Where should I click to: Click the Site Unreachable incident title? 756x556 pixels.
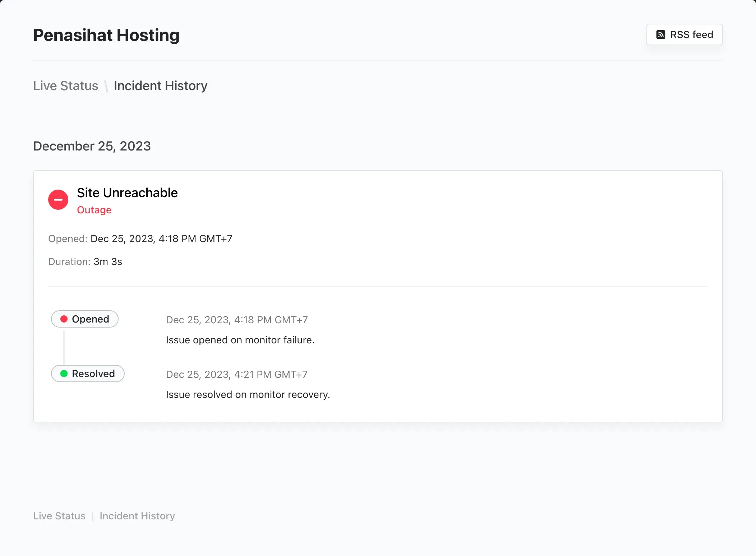pos(127,193)
